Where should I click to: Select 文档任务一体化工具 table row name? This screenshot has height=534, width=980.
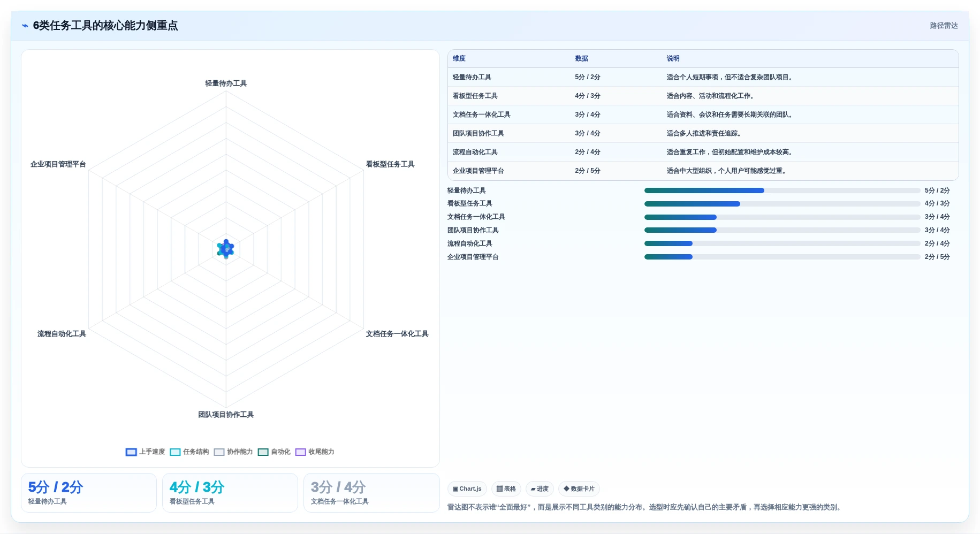pyautogui.click(x=482, y=115)
